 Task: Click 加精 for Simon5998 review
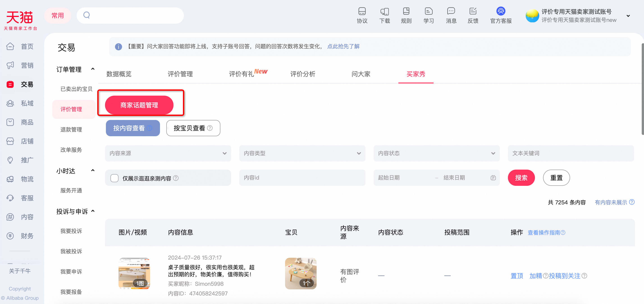pos(535,276)
